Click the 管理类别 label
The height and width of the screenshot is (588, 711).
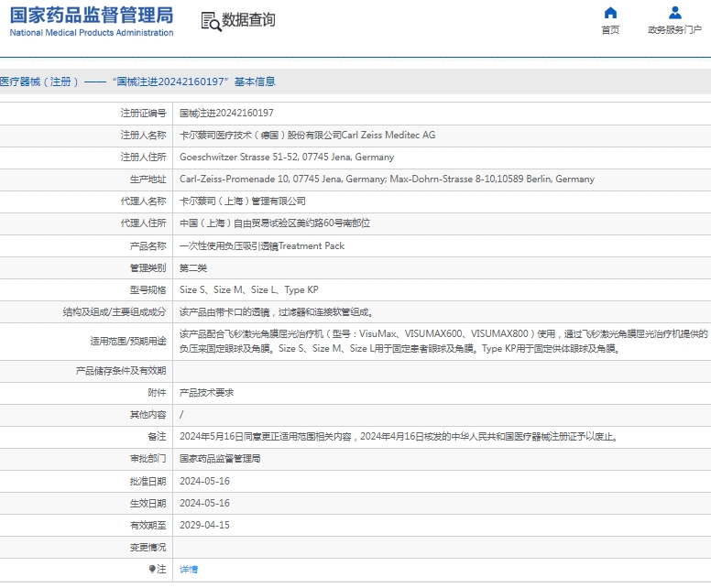point(148,268)
